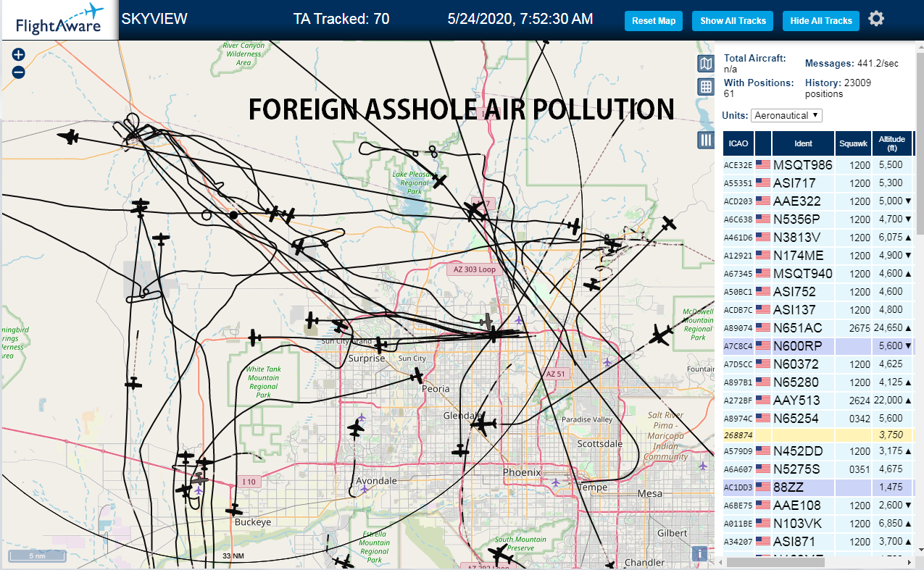Select aircraft row MSQT986
Image resolution: width=924 pixels, height=570 pixels.
coord(819,165)
